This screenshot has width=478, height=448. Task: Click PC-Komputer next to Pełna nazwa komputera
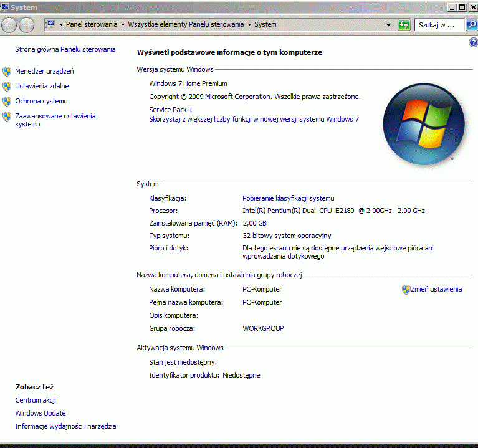(x=262, y=302)
